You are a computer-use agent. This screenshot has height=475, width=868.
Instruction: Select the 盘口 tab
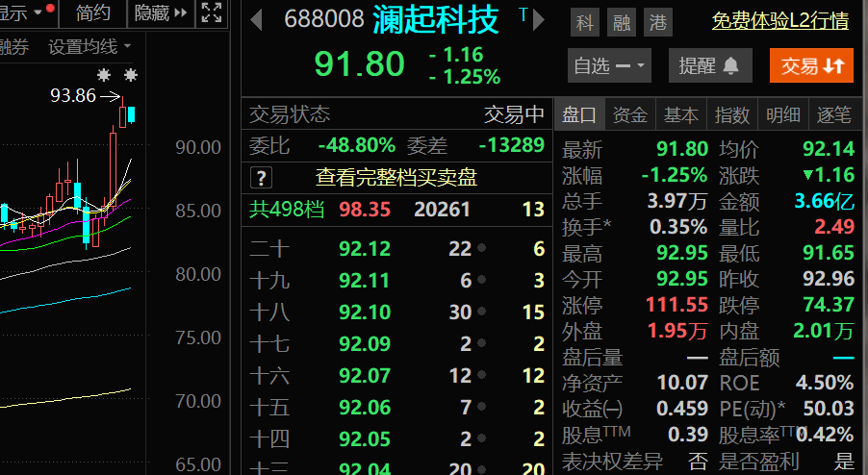tap(579, 115)
